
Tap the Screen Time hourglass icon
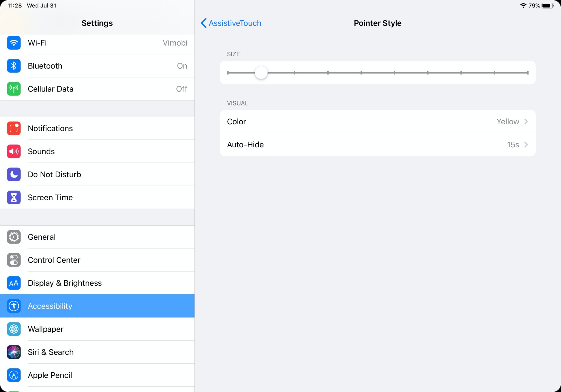pyautogui.click(x=14, y=197)
